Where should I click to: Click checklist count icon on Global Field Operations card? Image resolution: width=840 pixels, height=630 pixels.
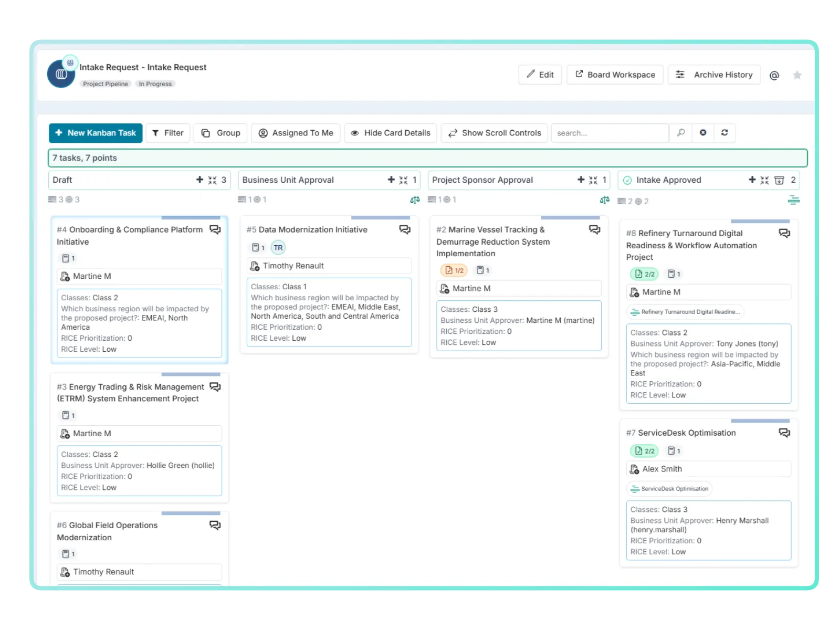click(x=68, y=554)
